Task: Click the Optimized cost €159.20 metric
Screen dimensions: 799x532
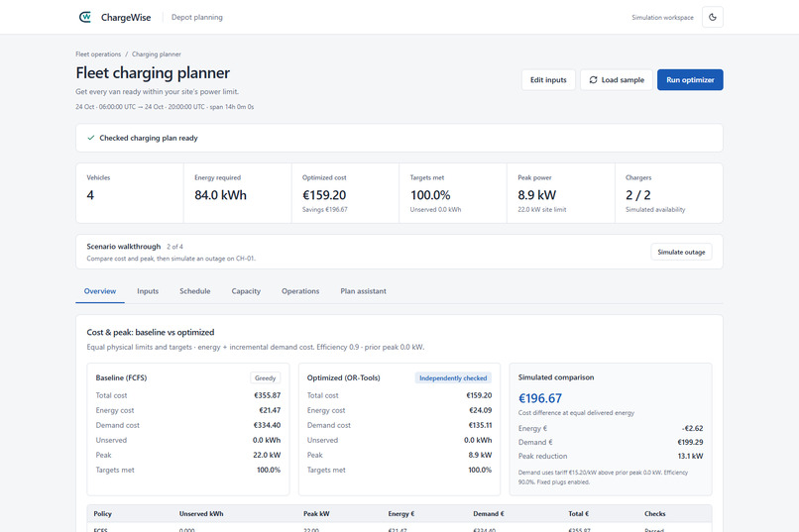Action: tap(324, 195)
